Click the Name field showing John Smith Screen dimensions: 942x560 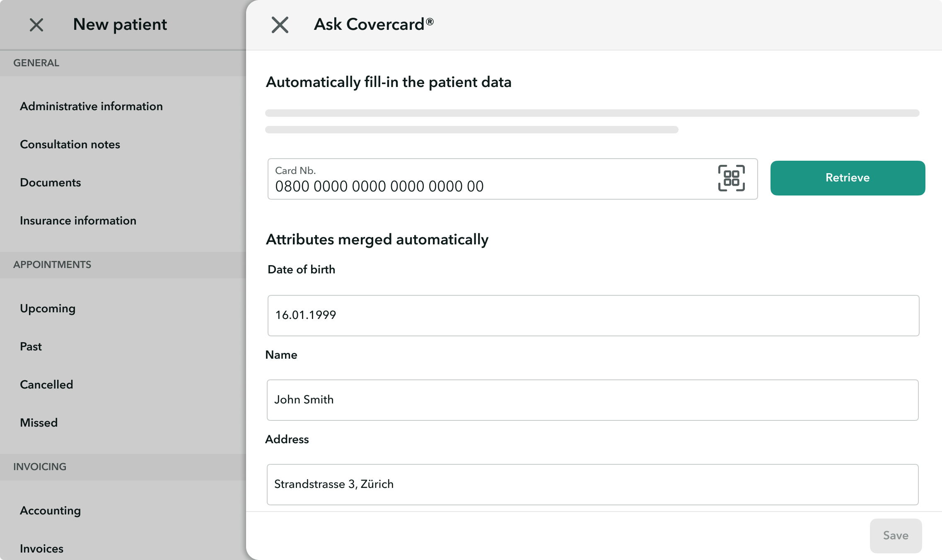coord(592,400)
